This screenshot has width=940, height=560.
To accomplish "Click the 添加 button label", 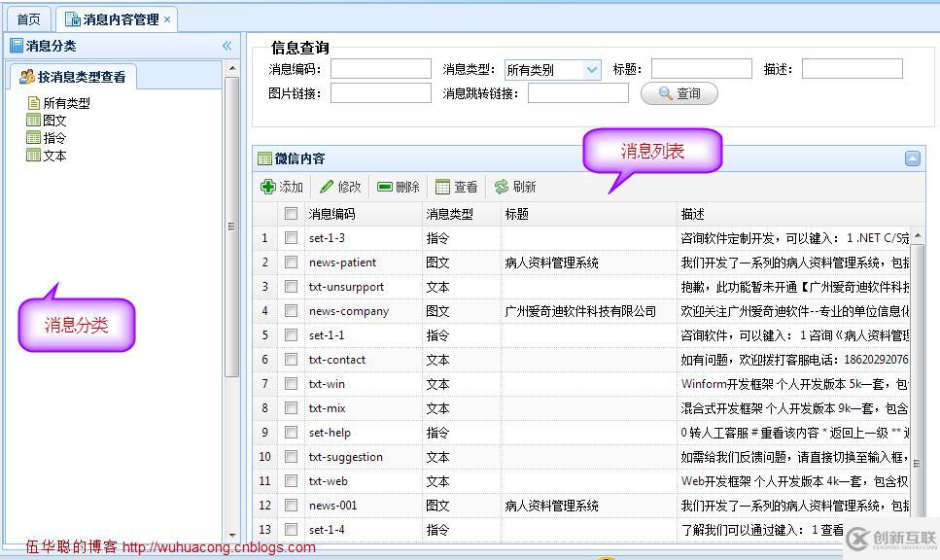I will 292,187.
